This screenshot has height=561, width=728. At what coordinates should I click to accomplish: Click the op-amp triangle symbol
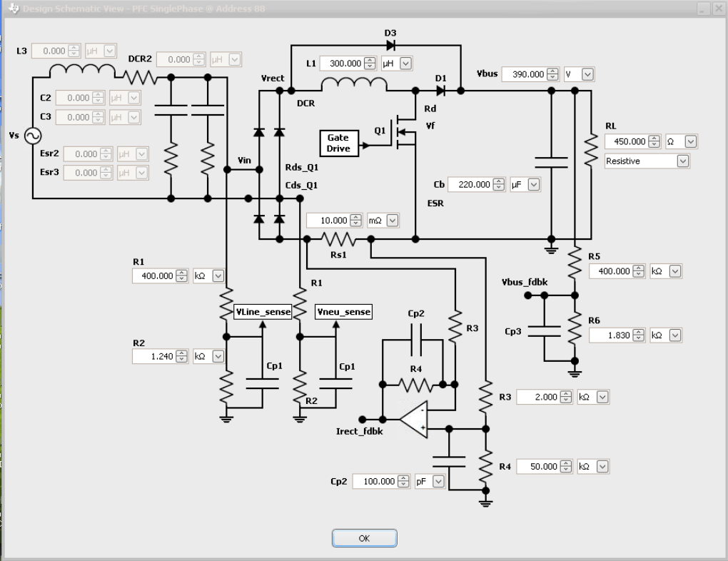[x=414, y=418]
